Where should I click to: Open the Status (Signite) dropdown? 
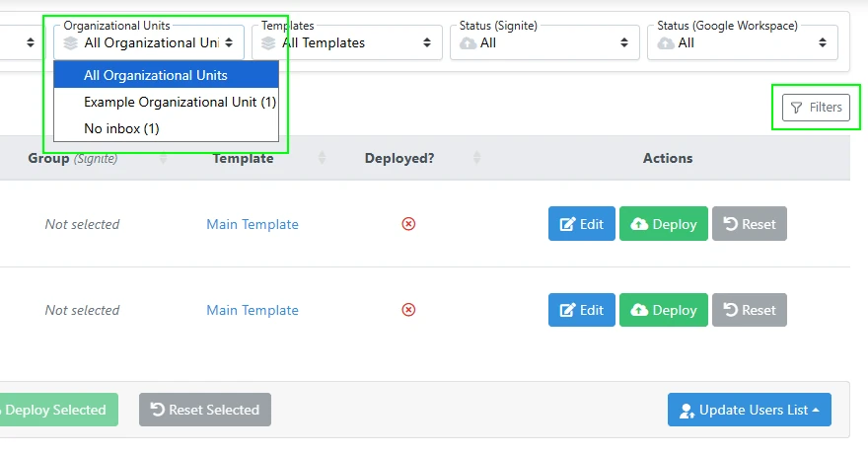544,42
